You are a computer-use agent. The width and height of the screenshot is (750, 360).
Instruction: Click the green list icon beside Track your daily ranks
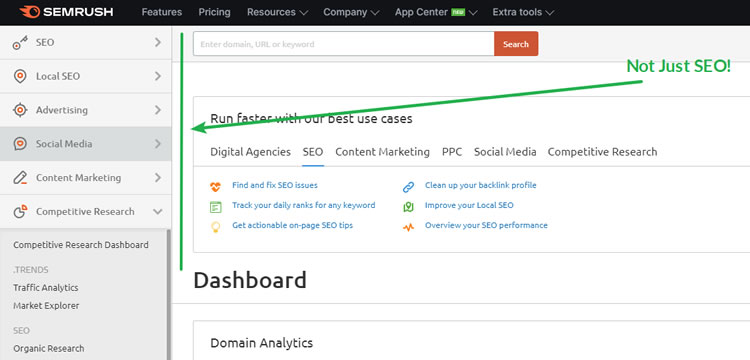tap(215, 207)
